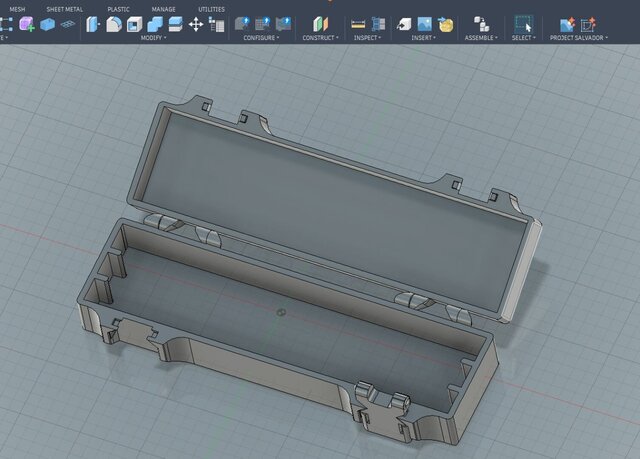Click the purple create form icon
The height and width of the screenshot is (459, 640).
pyautogui.click(x=27, y=24)
